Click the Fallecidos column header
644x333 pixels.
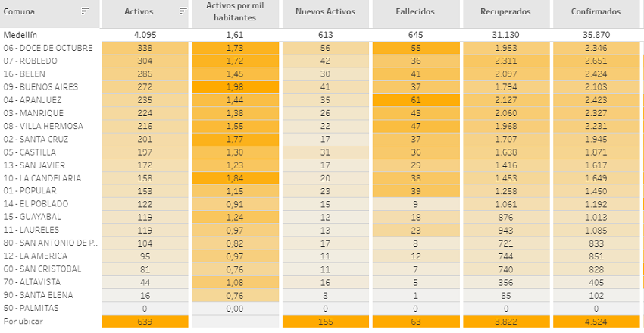(414, 12)
